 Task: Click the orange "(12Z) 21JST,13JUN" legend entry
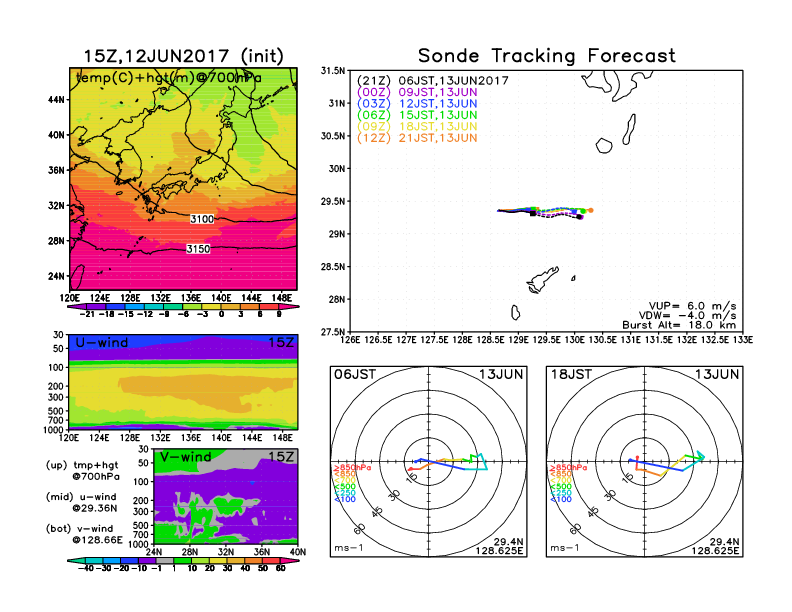pos(417,138)
